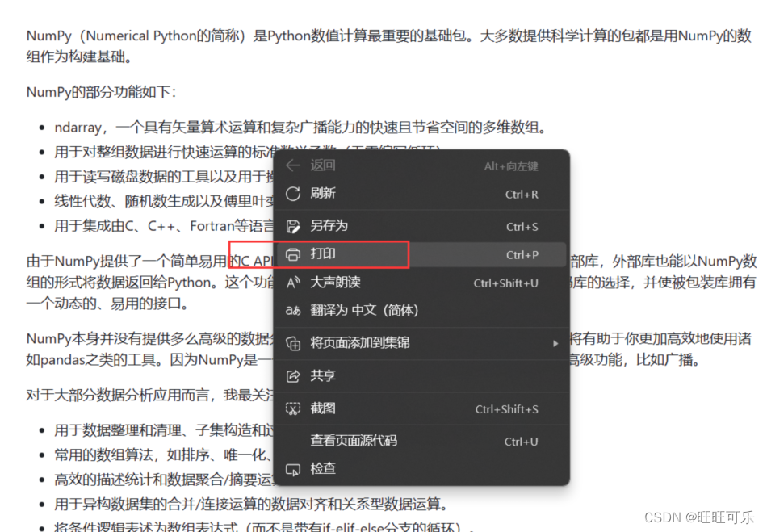Select 打印 in the context menu
Image resolution: width=767 pixels, height=532 pixels.
(x=421, y=254)
